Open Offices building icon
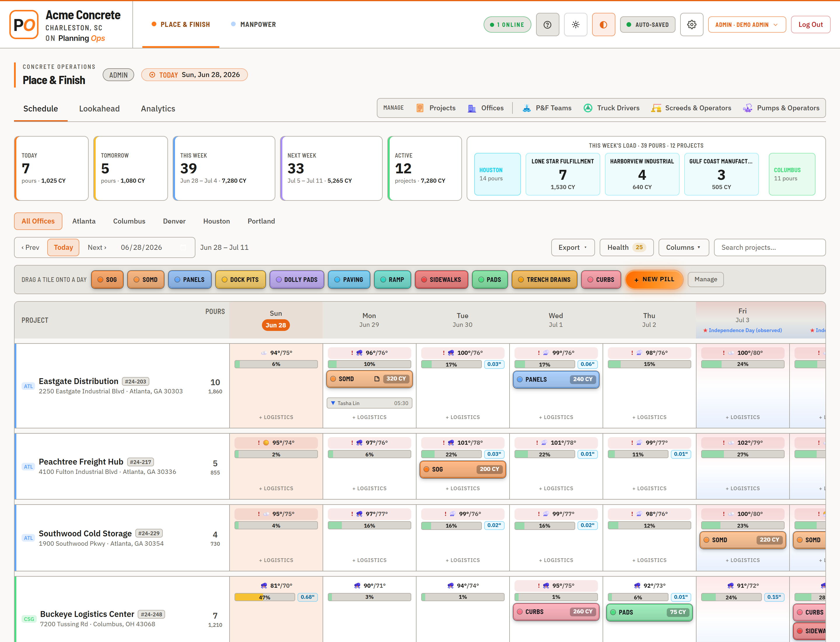The width and height of the screenshot is (840, 642). (472, 108)
